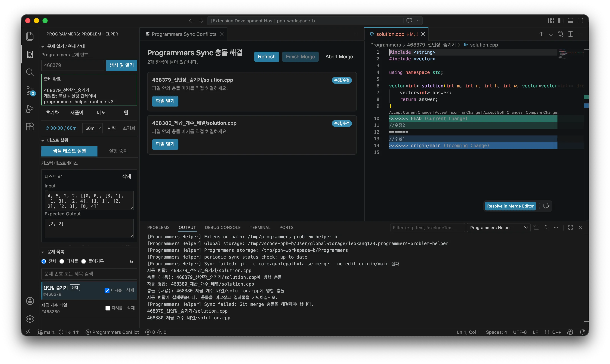Clear the output panel

pos(536,227)
